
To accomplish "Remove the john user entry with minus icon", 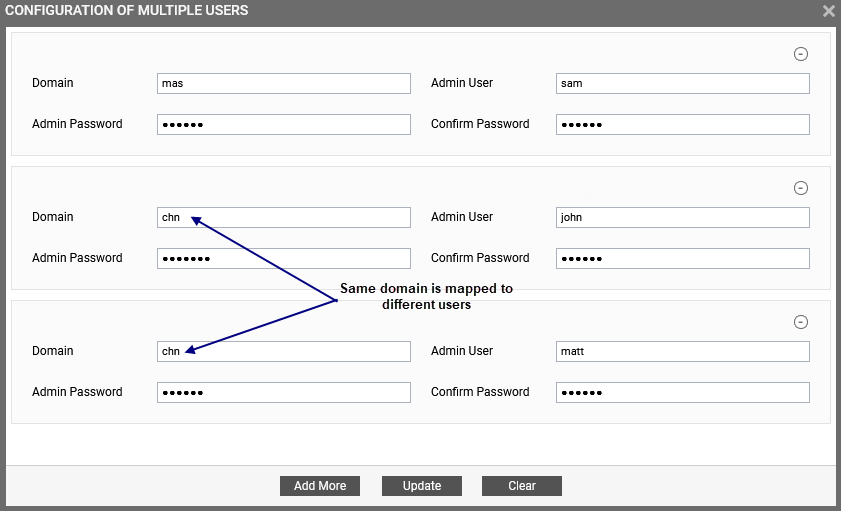I will pos(800,188).
